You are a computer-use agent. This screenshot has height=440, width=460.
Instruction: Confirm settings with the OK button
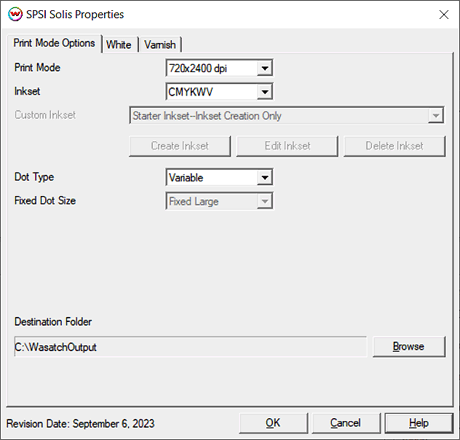click(273, 423)
